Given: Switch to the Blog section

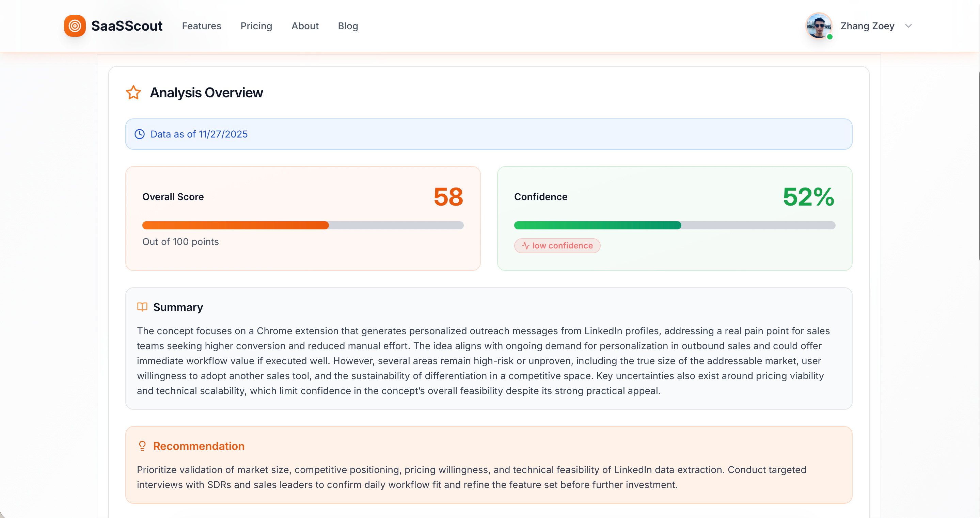Looking at the screenshot, I should [x=348, y=26].
